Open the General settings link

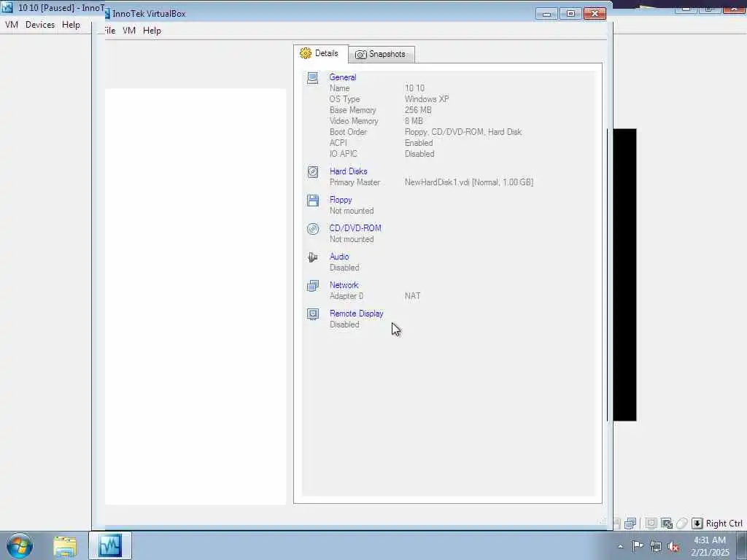(343, 77)
